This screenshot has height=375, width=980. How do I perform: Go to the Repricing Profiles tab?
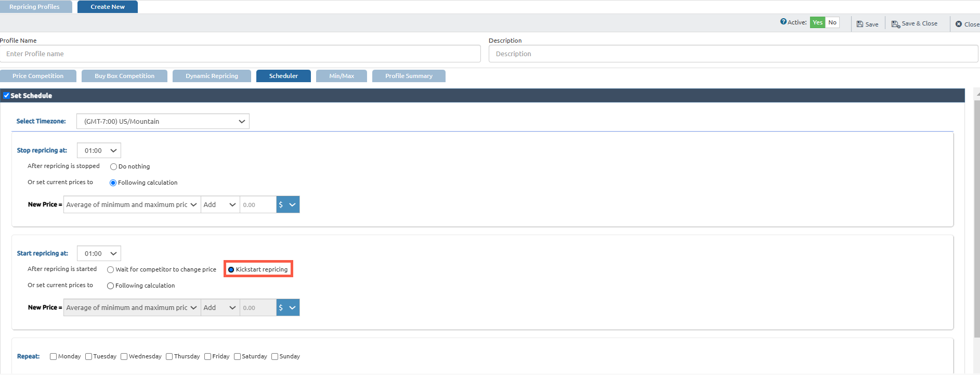tap(34, 7)
